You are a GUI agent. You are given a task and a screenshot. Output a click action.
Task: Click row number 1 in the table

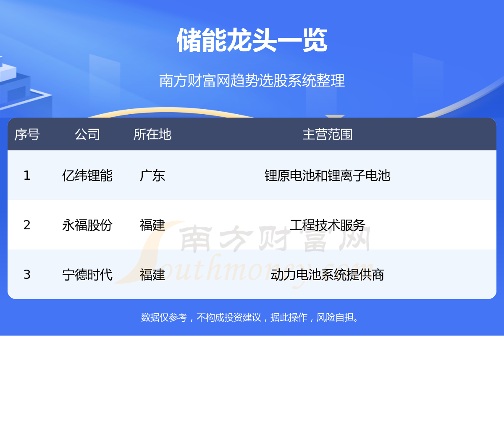click(x=27, y=176)
